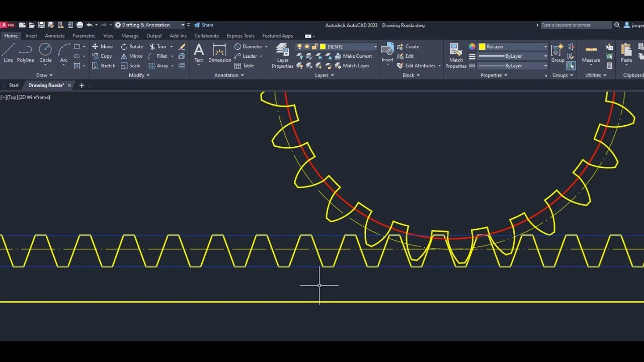Click the keyword search input field
The height and width of the screenshot is (362, 644).
576,25
